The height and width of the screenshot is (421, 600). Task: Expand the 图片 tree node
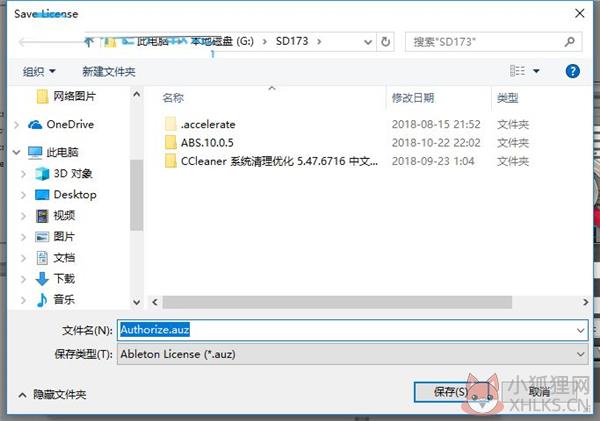pos(23,237)
